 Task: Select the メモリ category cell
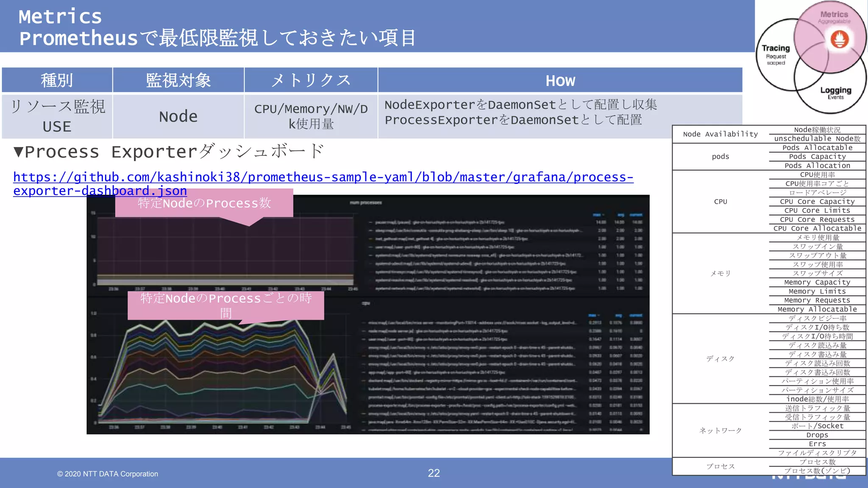pyautogui.click(x=721, y=274)
